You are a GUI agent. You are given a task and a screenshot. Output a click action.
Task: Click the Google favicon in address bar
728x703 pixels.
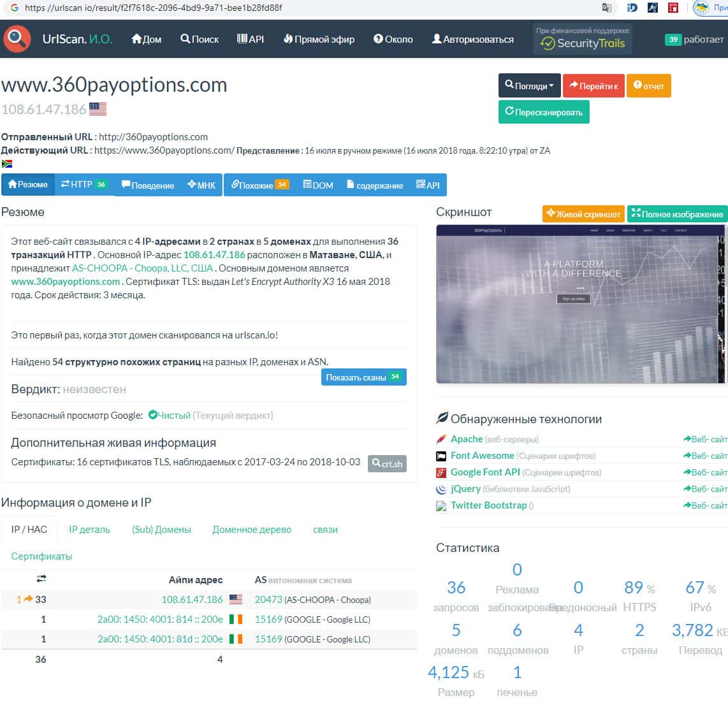click(x=15, y=8)
